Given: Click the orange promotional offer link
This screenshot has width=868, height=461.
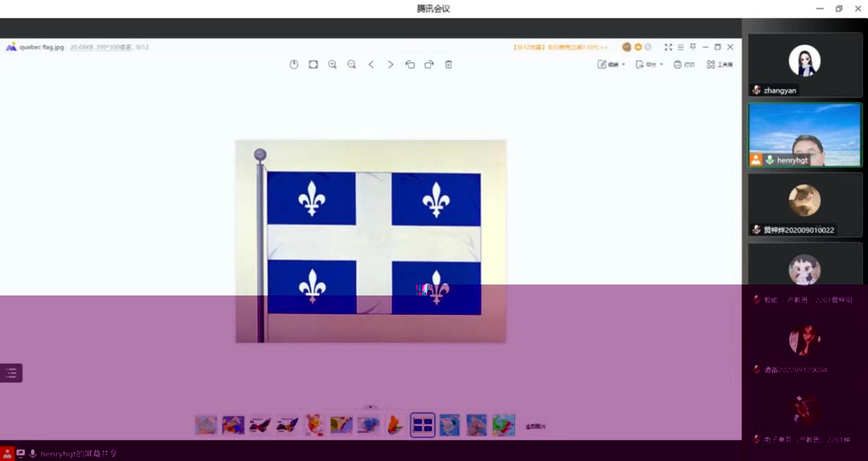Looking at the screenshot, I should (x=561, y=47).
